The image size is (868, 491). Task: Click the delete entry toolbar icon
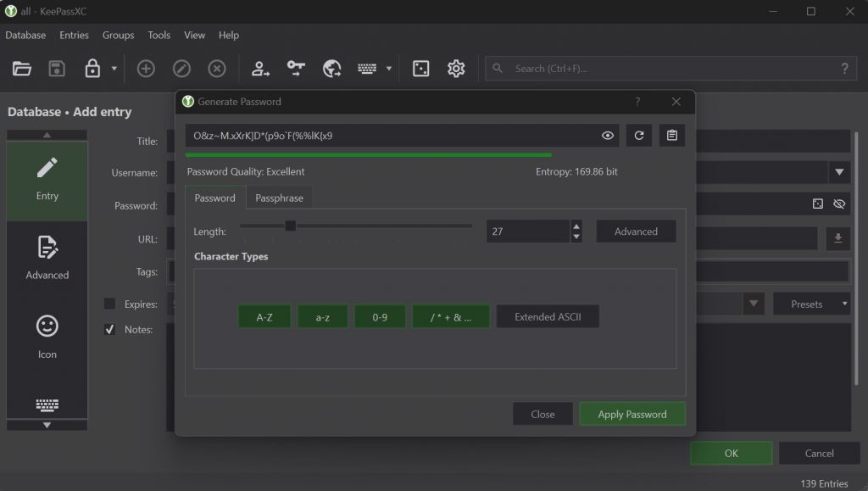[x=217, y=69]
